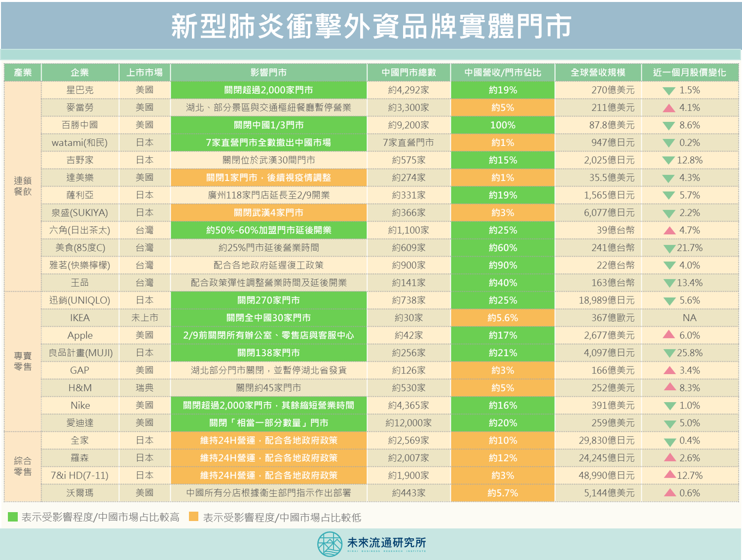
Task: Click the 367億歐元 revenue cell
Action: click(598, 318)
